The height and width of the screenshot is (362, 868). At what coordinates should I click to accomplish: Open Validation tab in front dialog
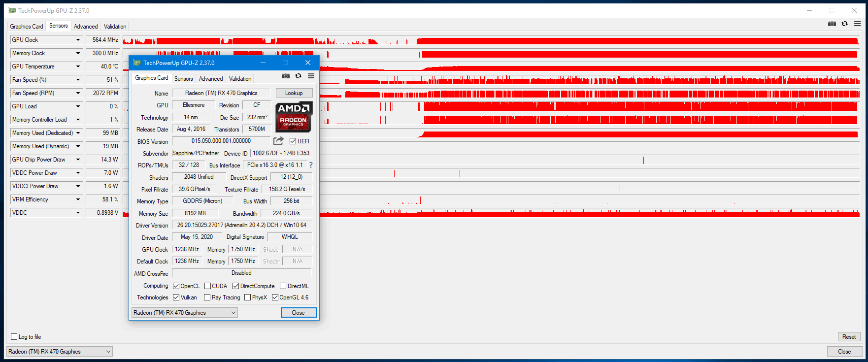[240, 79]
